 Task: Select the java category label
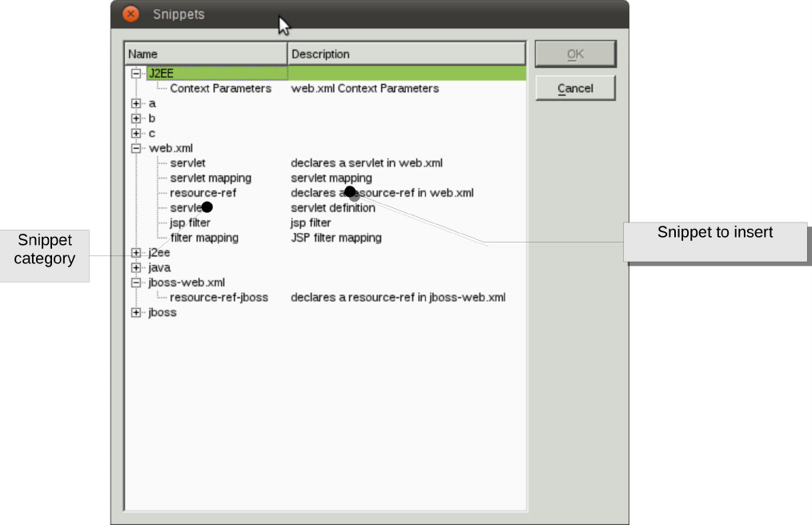pos(159,267)
